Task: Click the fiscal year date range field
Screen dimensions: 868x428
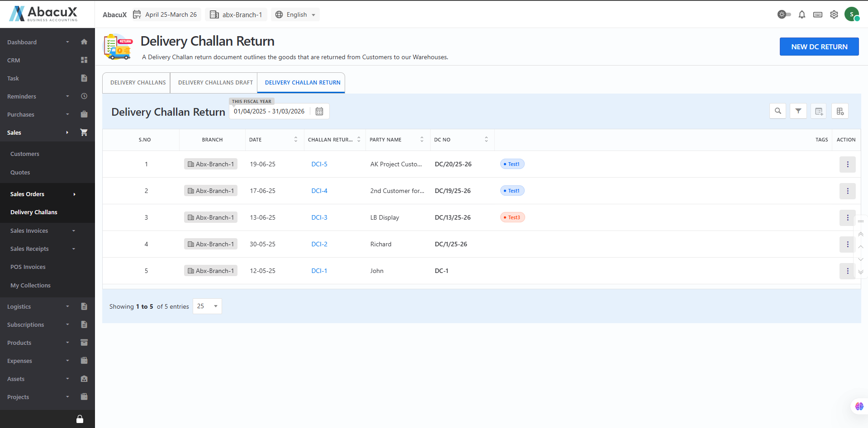Action: 270,112
